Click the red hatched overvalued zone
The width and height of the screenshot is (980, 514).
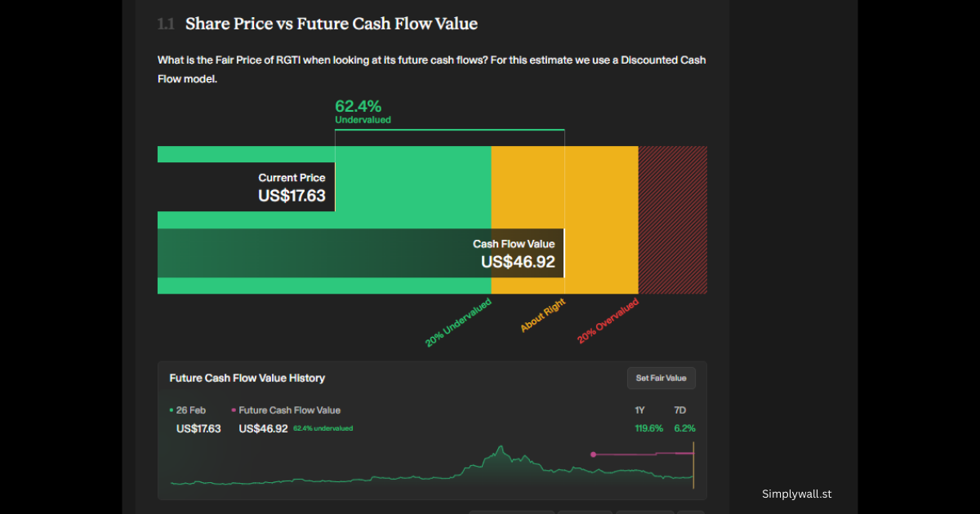672,219
